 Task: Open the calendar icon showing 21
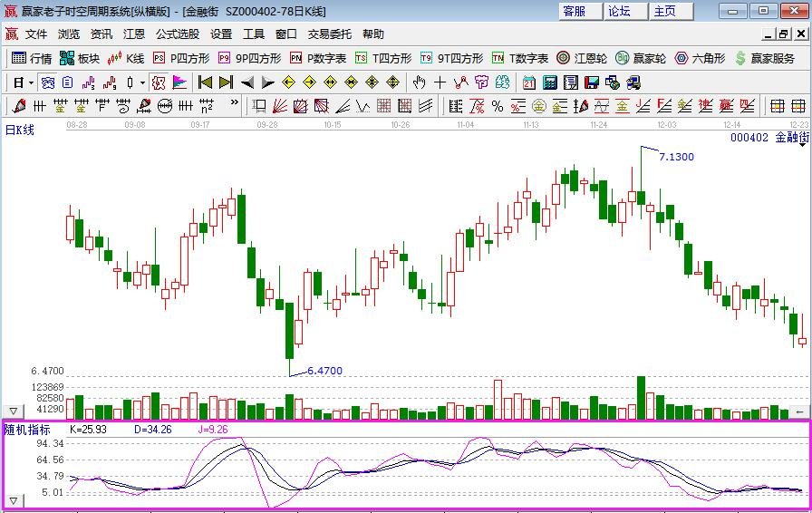pos(528,82)
